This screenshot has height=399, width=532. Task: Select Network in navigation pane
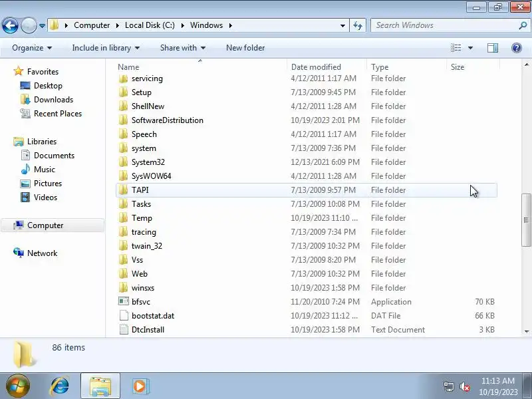[x=42, y=253]
